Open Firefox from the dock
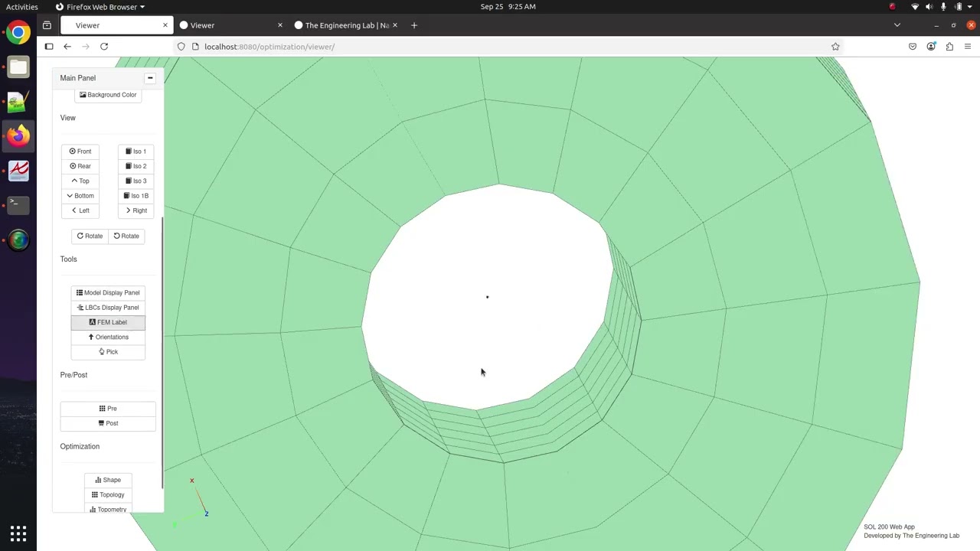Viewport: 980px width, 551px height. [x=18, y=135]
